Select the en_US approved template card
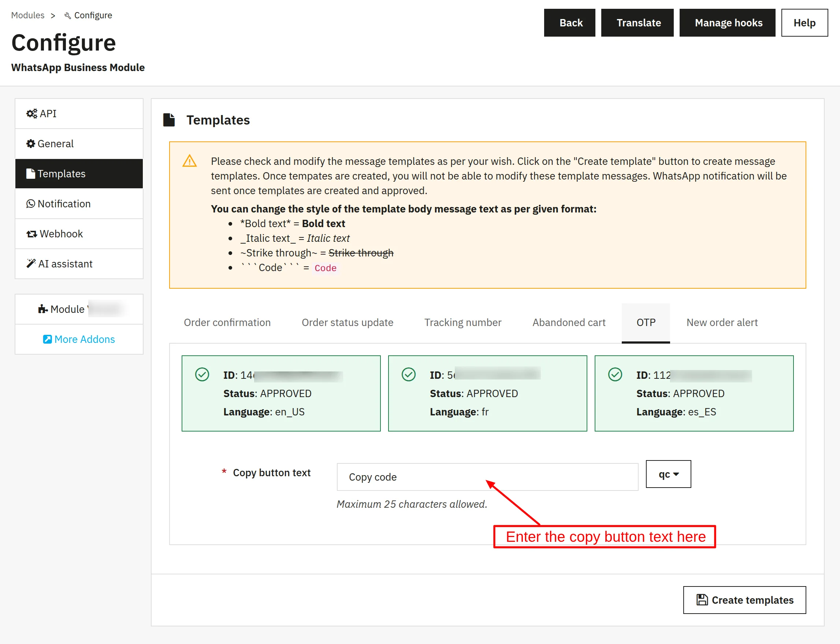 click(281, 393)
